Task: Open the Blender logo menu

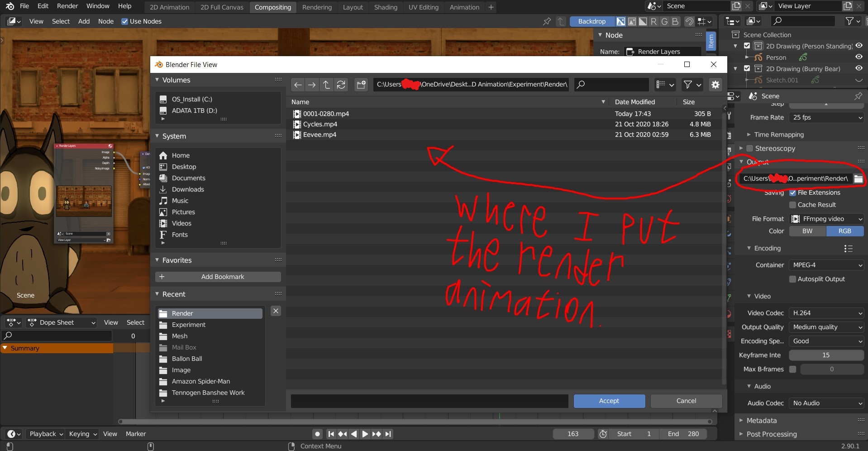Action: [x=10, y=6]
